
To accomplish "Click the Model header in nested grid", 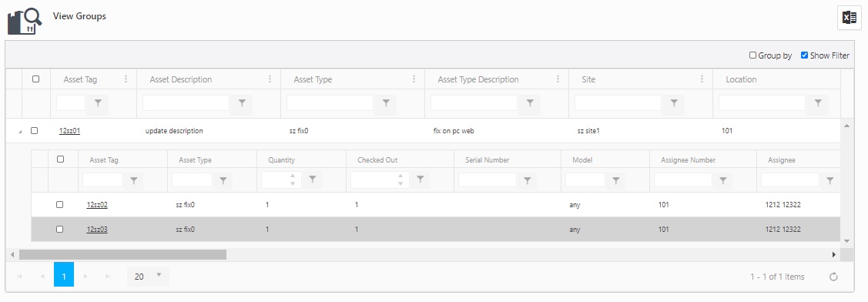I will 582,160.
